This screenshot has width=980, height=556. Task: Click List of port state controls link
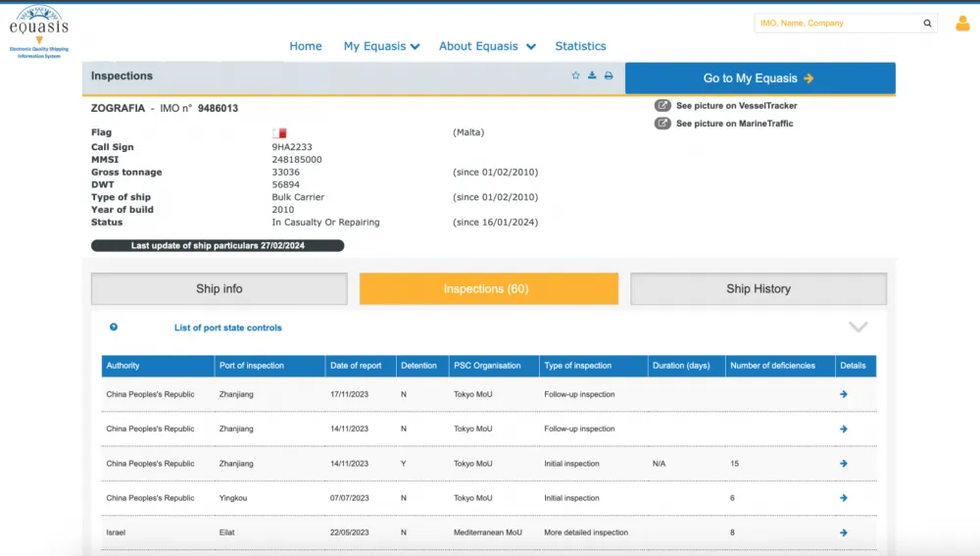(x=228, y=328)
